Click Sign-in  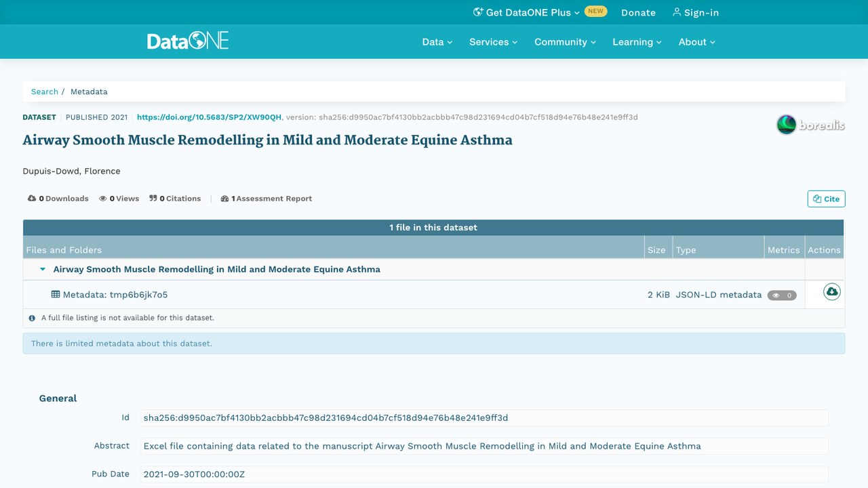pyautogui.click(x=696, y=12)
